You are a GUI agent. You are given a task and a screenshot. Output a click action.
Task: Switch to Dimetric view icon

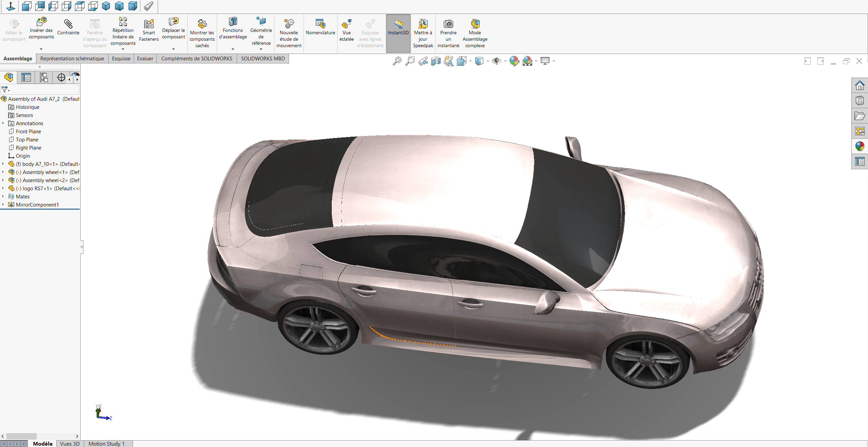click(x=133, y=6)
